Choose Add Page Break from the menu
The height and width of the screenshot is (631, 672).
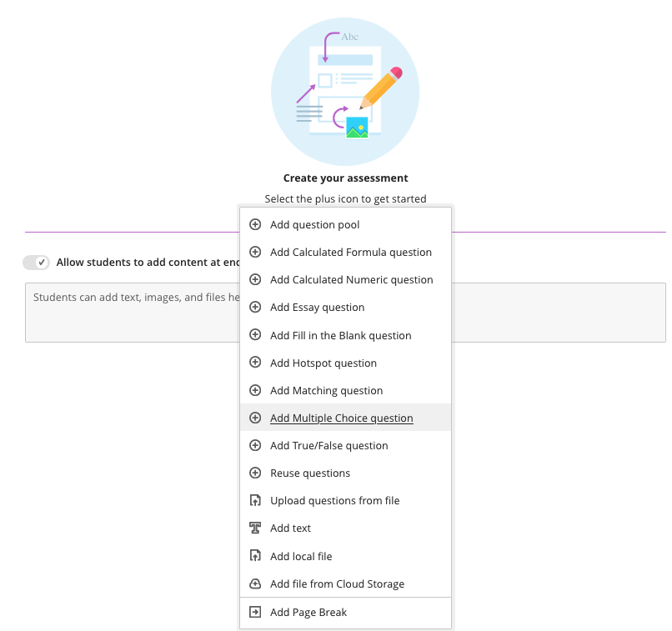tap(307, 611)
